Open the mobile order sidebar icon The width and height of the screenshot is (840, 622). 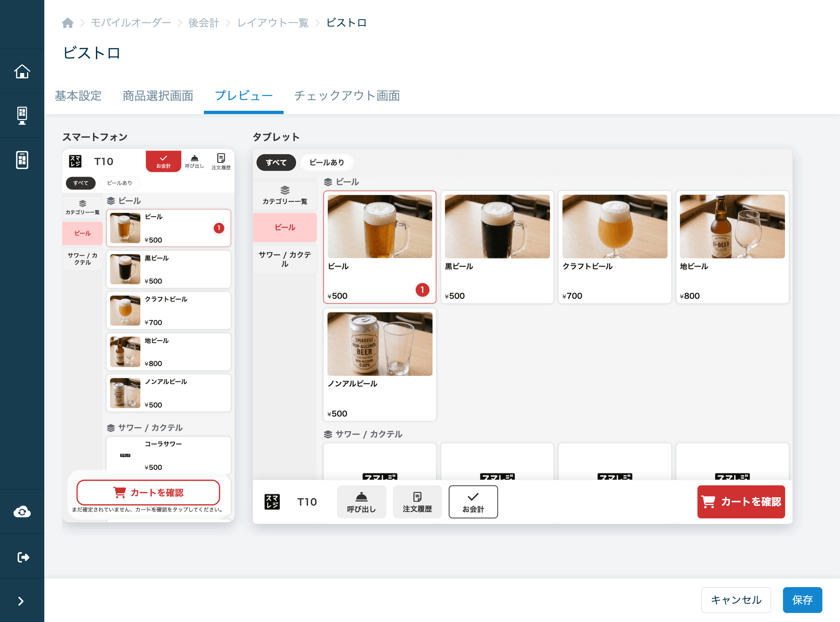[22, 160]
